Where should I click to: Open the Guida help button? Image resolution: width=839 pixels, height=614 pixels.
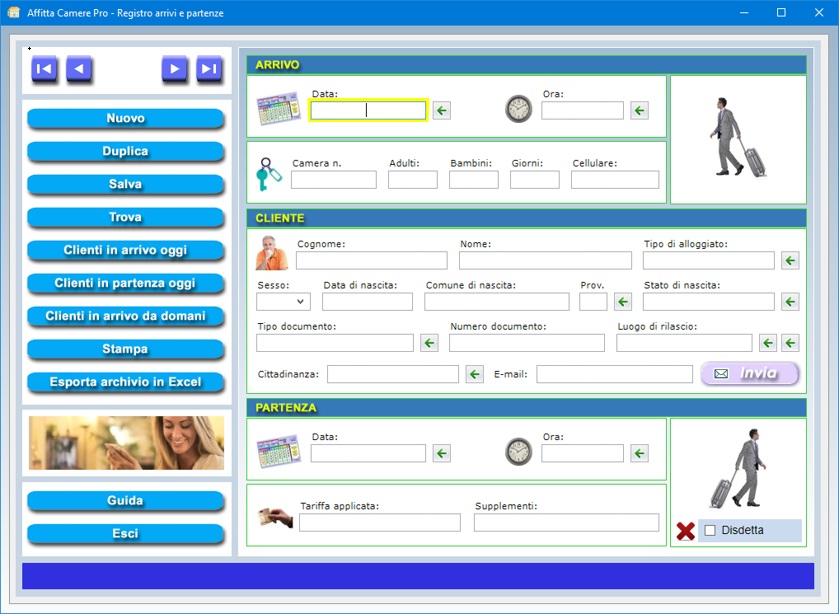point(125,501)
